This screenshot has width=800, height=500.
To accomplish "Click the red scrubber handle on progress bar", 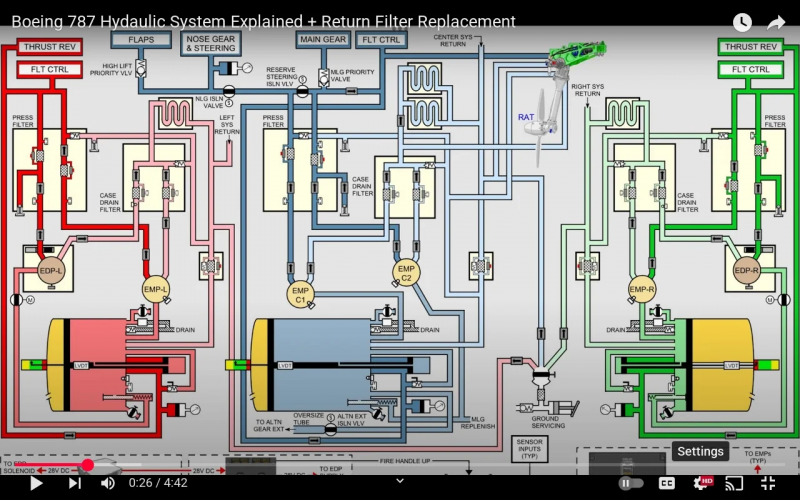I will pyautogui.click(x=88, y=465).
